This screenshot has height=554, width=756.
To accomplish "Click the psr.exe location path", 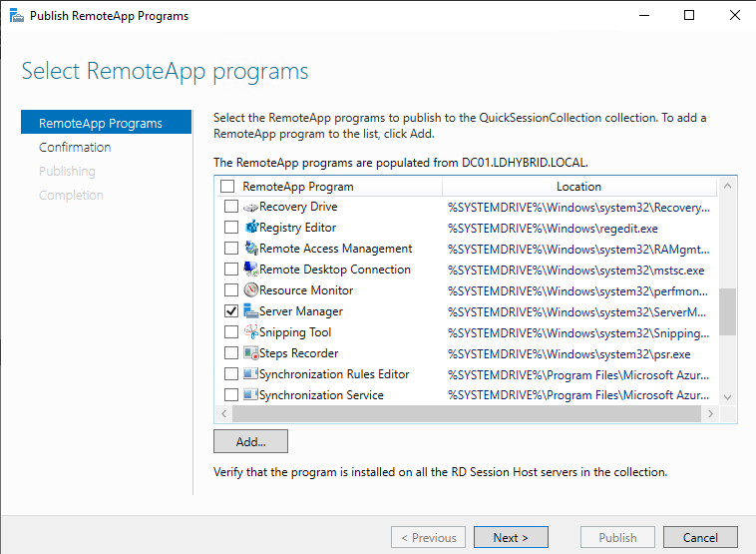I will 569,354.
